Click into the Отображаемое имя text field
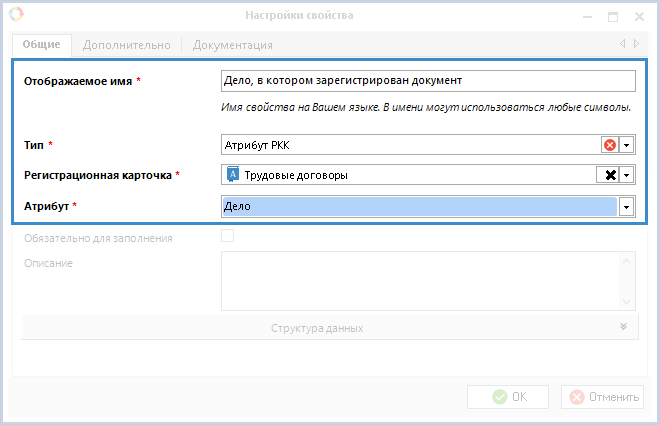Viewport: 660px width, 425px height. point(427,81)
